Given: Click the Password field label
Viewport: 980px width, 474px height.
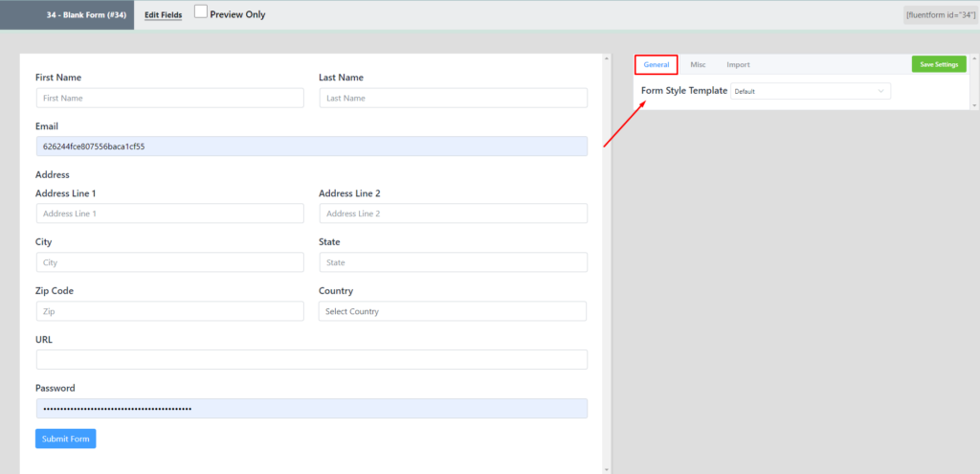Looking at the screenshot, I should point(55,389).
